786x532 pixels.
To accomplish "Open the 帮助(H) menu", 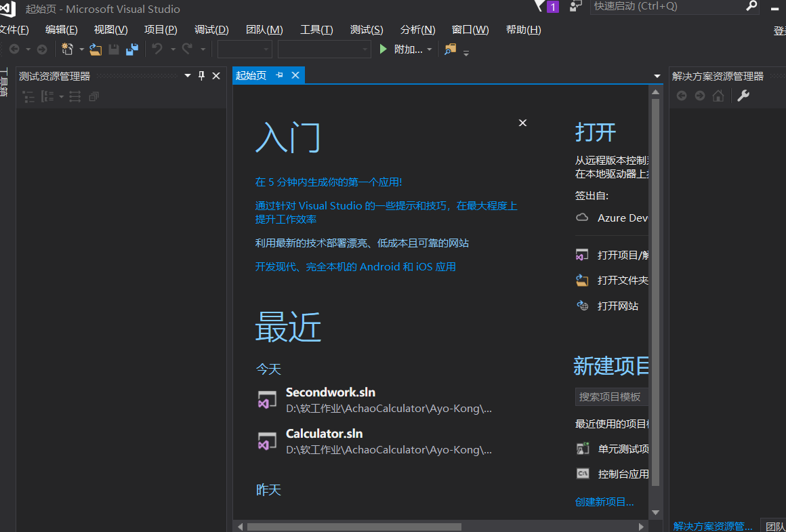I will point(523,30).
